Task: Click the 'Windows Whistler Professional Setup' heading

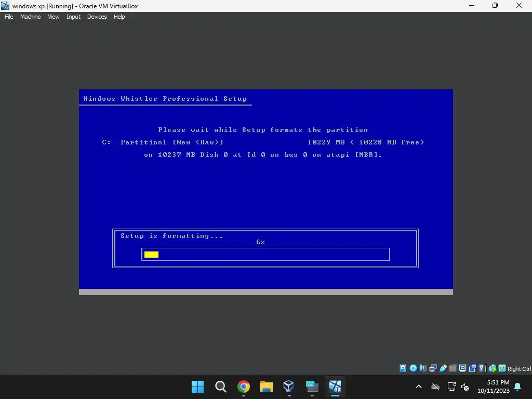Action: click(x=165, y=99)
